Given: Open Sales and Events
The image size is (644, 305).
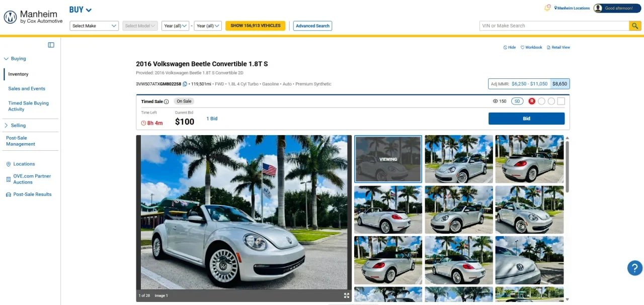Looking at the screenshot, I should [x=27, y=88].
